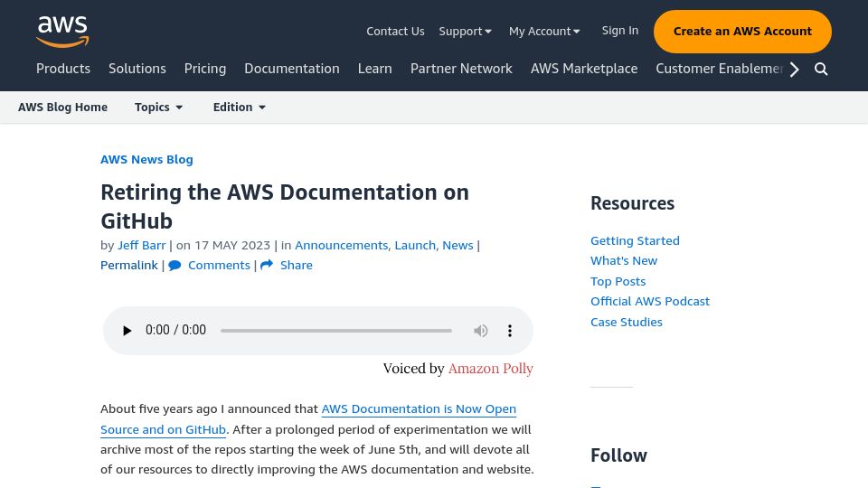
Task: Open Top Posts resource link
Action: pos(618,281)
